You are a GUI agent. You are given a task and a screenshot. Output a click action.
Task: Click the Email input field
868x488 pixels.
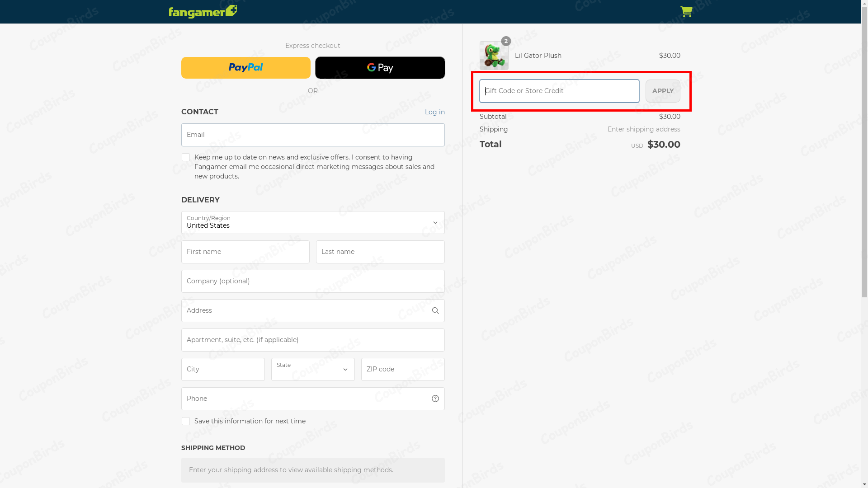pyautogui.click(x=313, y=135)
